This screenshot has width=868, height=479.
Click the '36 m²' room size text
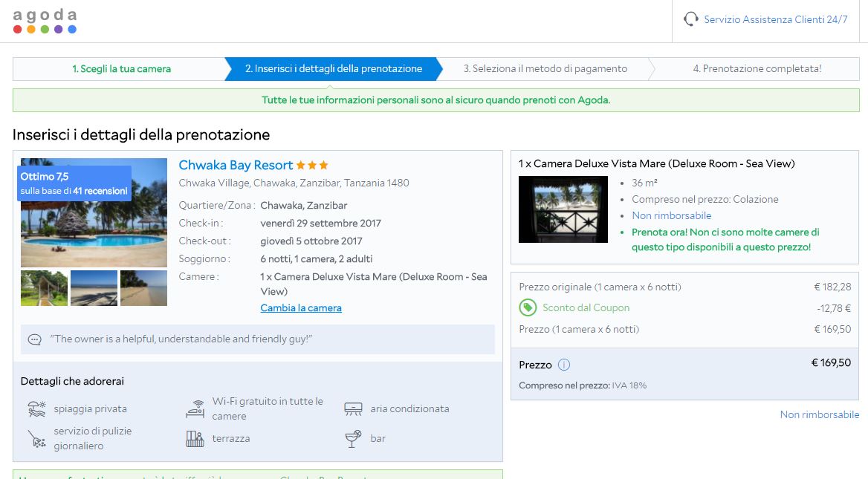pos(644,183)
